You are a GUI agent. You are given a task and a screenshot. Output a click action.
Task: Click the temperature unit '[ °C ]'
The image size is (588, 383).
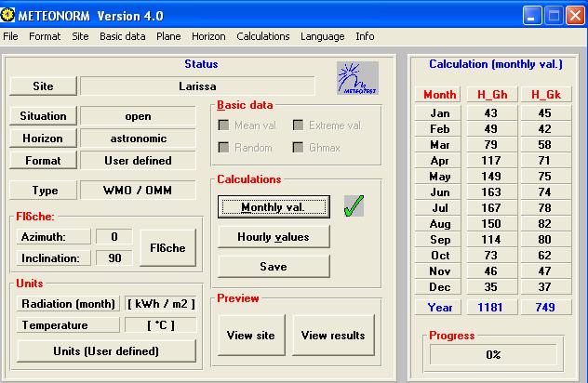pyautogui.click(x=161, y=325)
